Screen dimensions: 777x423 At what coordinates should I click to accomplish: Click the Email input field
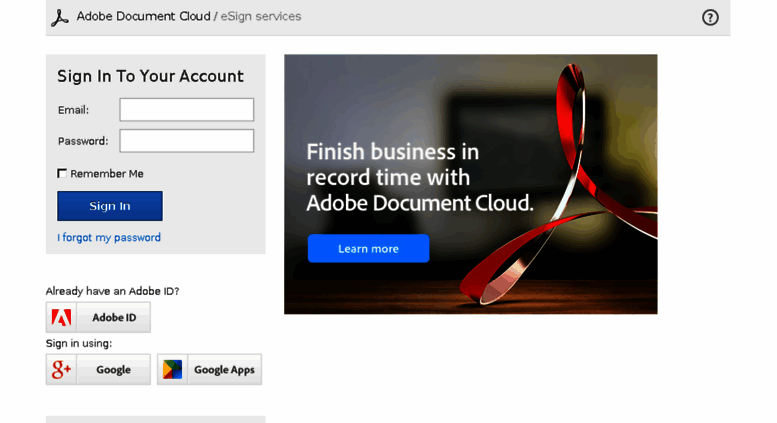point(187,109)
